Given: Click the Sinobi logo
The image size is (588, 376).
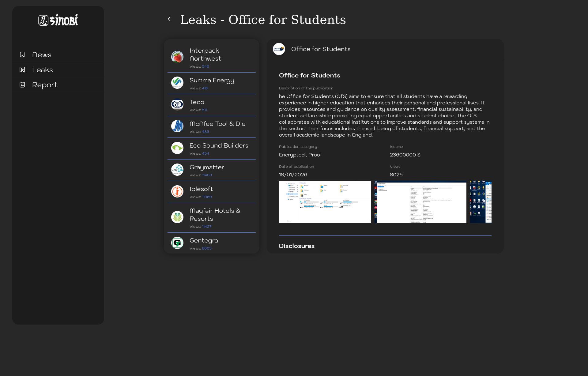Looking at the screenshot, I should point(58,20).
